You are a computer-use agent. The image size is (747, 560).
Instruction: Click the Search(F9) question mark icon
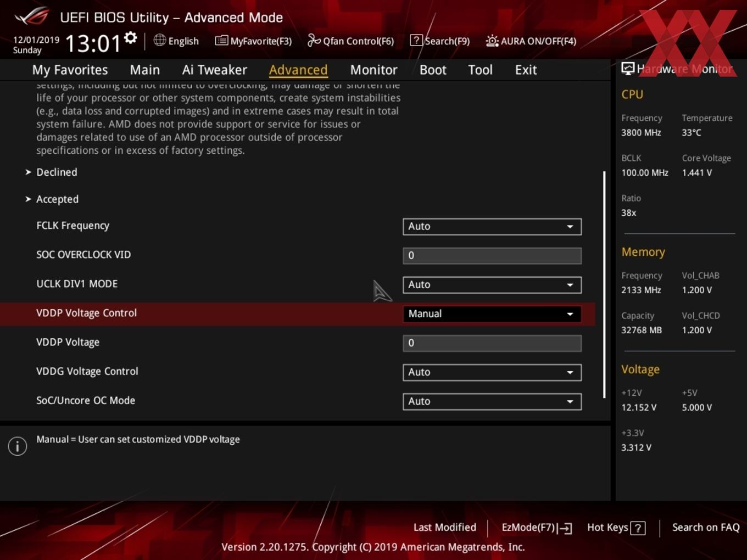coord(416,40)
